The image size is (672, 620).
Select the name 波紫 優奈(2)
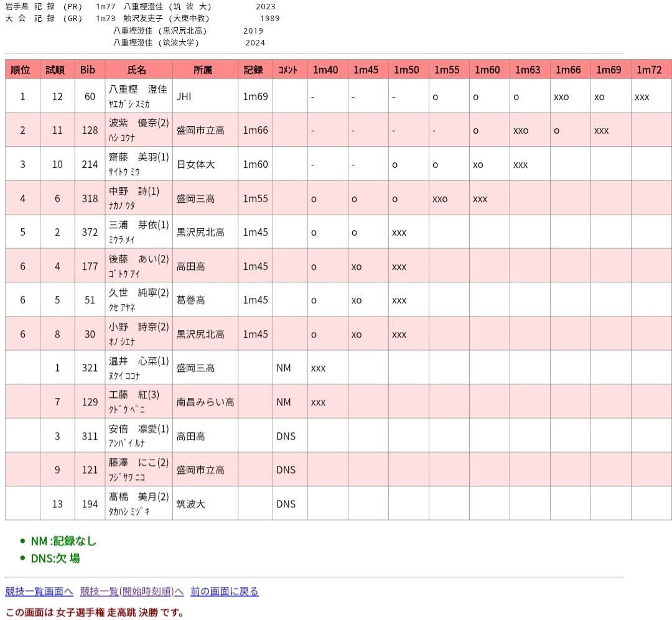point(139,123)
